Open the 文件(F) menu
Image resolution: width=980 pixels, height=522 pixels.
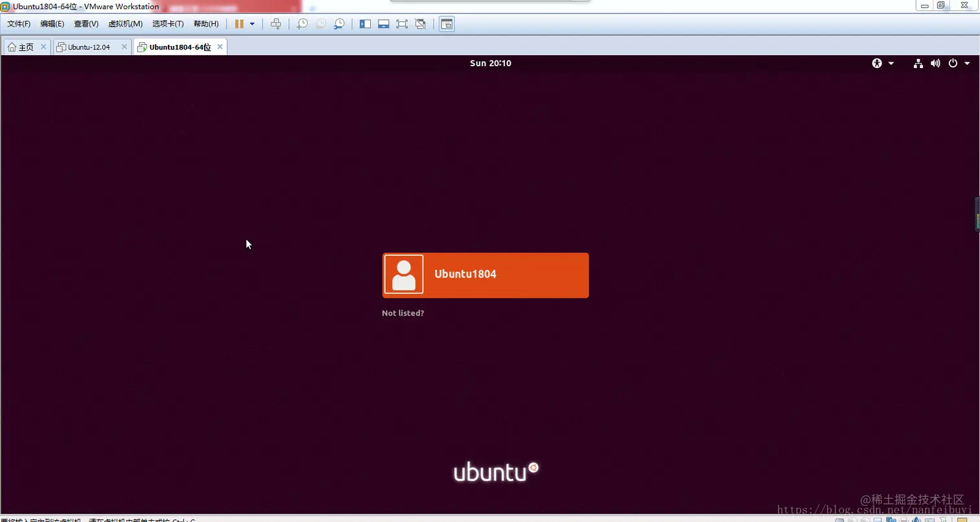click(x=19, y=24)
